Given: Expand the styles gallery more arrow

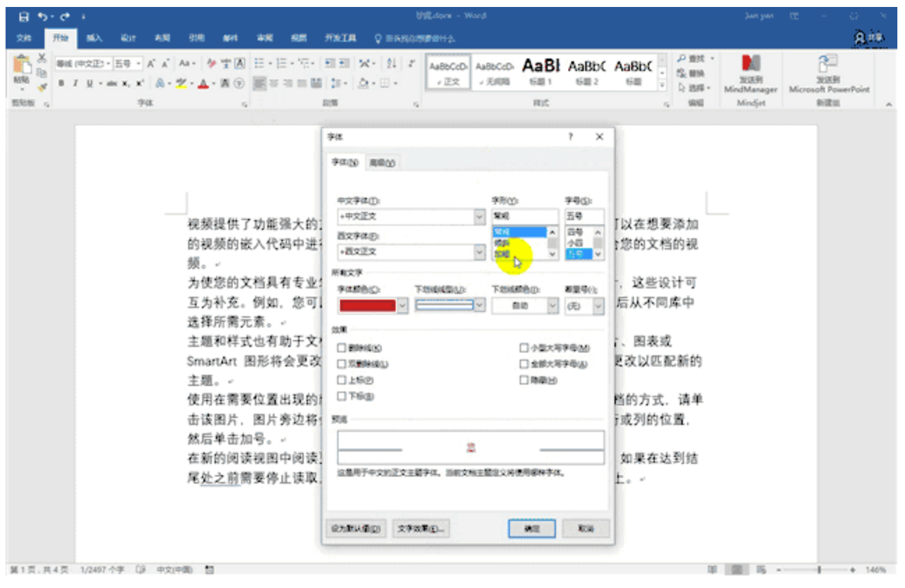Looking at the screenshot, I should point(662,86).
